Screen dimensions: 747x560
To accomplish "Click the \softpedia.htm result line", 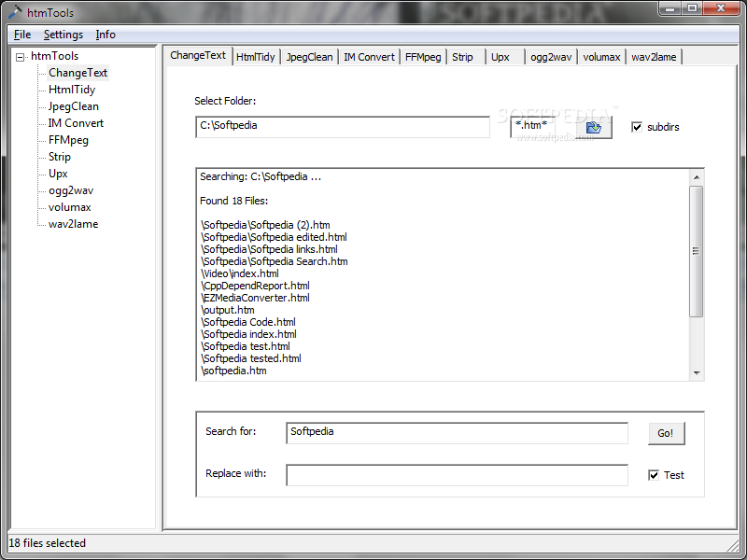I will click(233, 371).
